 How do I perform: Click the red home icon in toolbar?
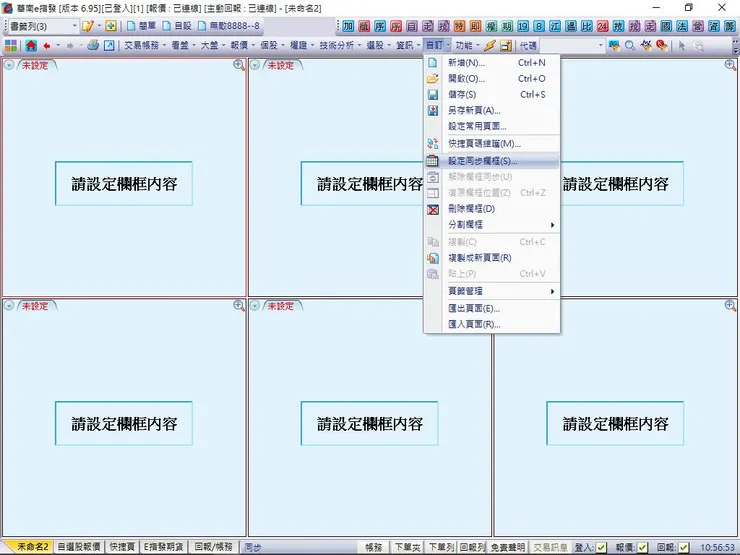coord(31,46)
